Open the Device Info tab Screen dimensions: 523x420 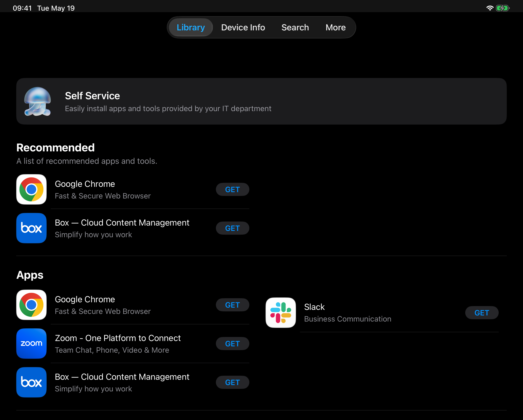coord(243,27)
